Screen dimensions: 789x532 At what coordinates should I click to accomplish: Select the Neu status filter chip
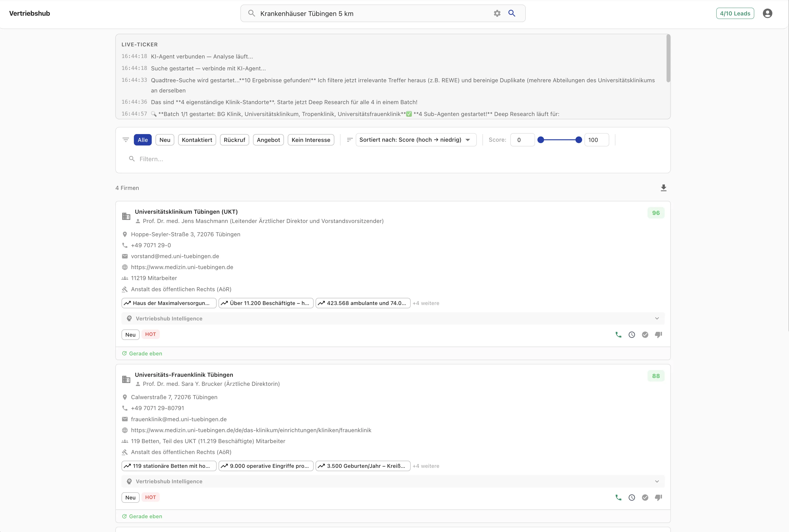point(165,140)
